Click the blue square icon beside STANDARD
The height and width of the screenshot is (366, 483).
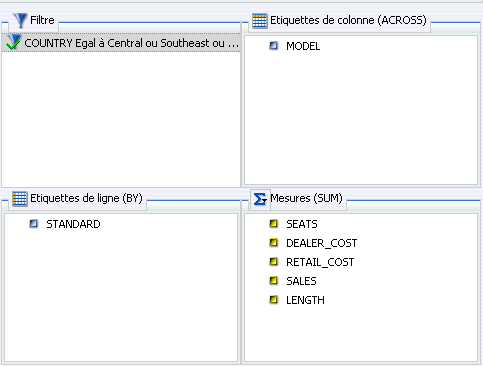[x=33, y=223]
